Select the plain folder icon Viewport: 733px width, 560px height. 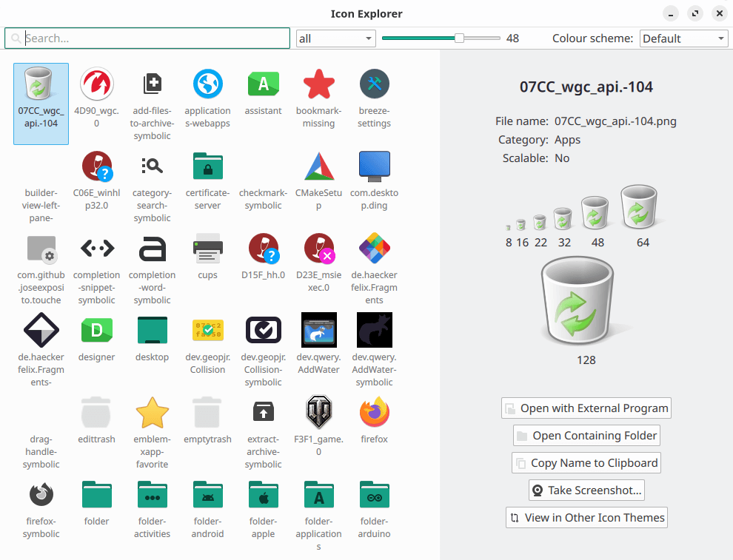pos(97,495)
